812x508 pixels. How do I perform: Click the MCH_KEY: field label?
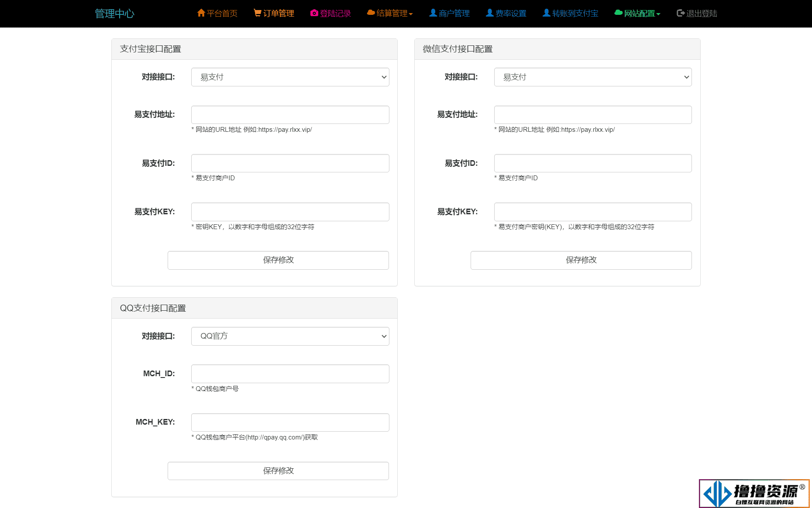[x=155, y=422]
